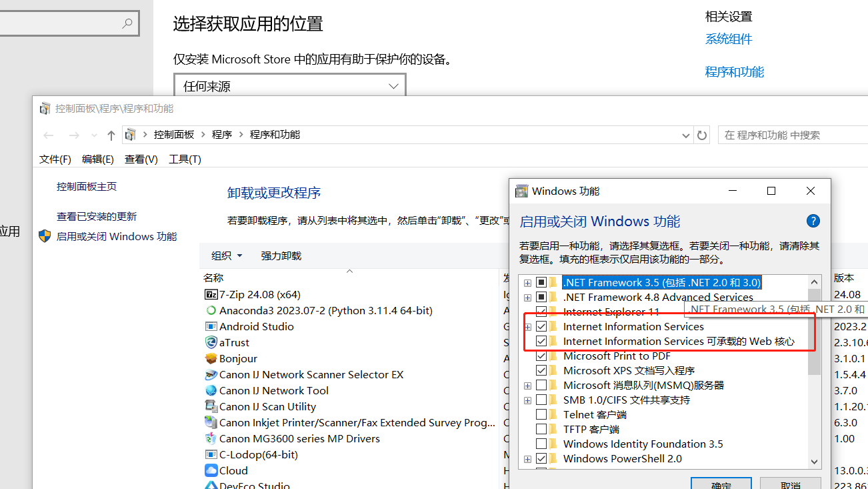Enable SMB 1.0/CIFS 文件共享支持 checkbox
Viewport: 868px width, 489px height.
point(541,400)
